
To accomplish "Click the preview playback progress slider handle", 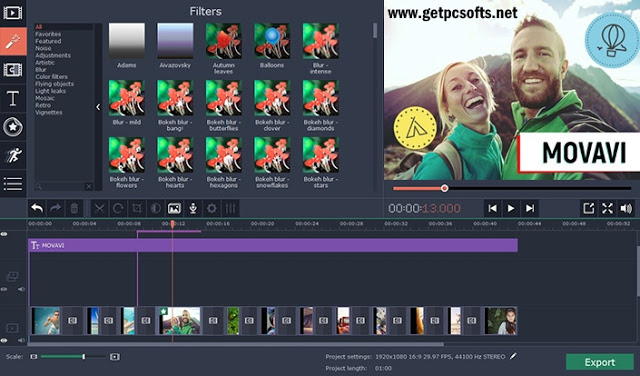I will coord(444,188).
